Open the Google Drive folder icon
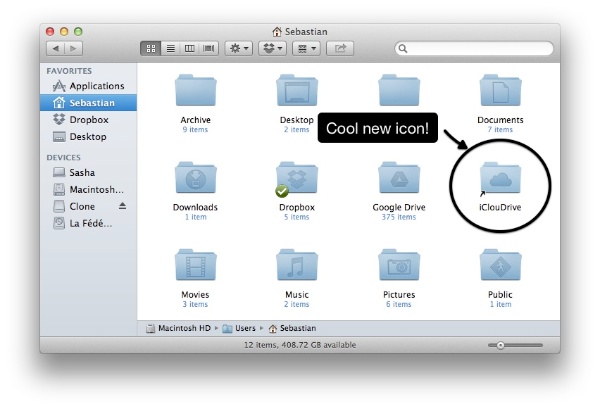The image size is (600, 409). pos(399,178)
